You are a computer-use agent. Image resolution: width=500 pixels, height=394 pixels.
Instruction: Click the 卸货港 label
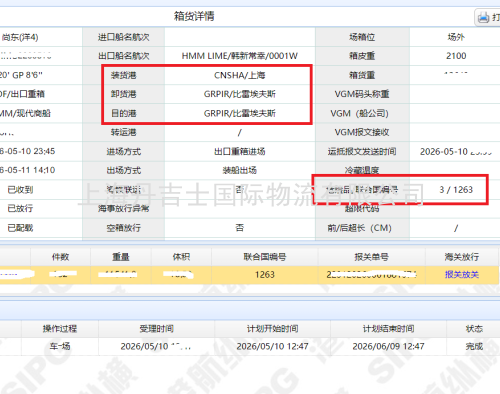pyautogui.click(x=124, y=94)
